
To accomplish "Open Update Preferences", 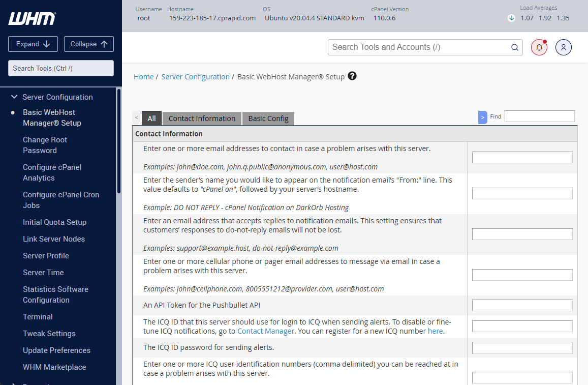I will [x=56, y=350].
